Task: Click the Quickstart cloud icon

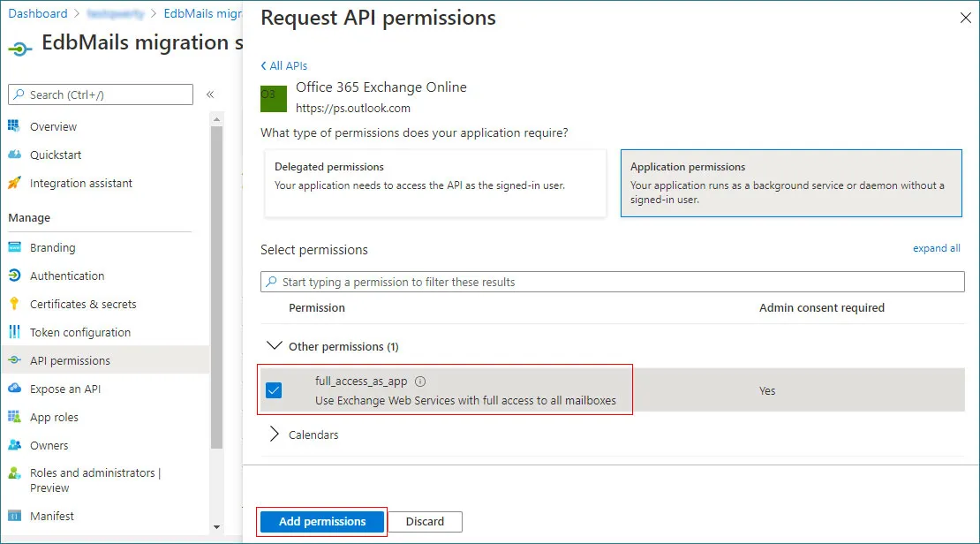Action: pyautogui.click(x=14, y=155)
